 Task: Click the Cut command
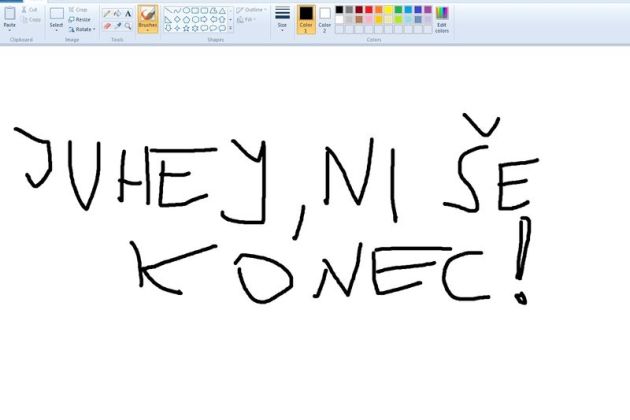(30, 10)
